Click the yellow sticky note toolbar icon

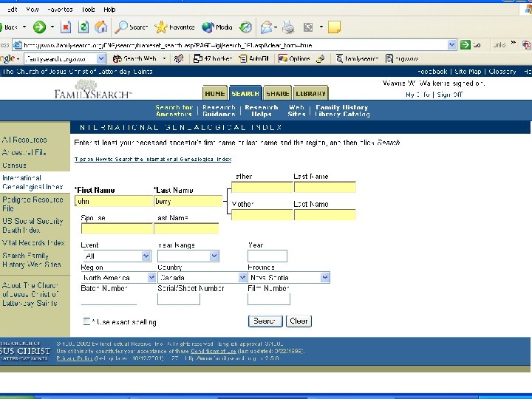coord(334,27)
